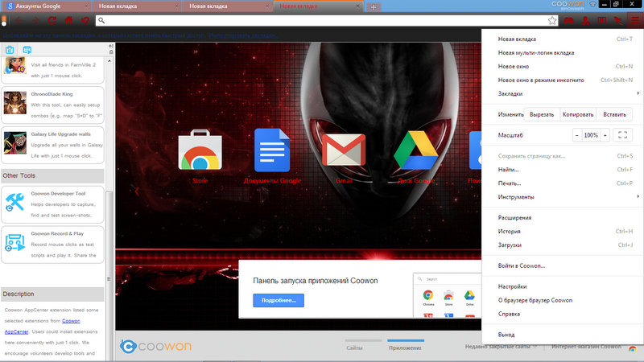
Task: Click the red home icon
Action: coord(68,20)
